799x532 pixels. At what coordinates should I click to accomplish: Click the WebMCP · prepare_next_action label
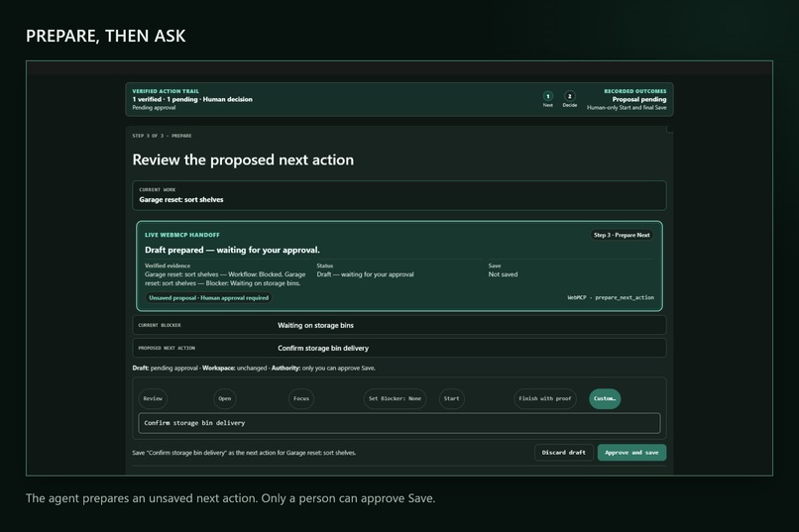pos(611,298)
